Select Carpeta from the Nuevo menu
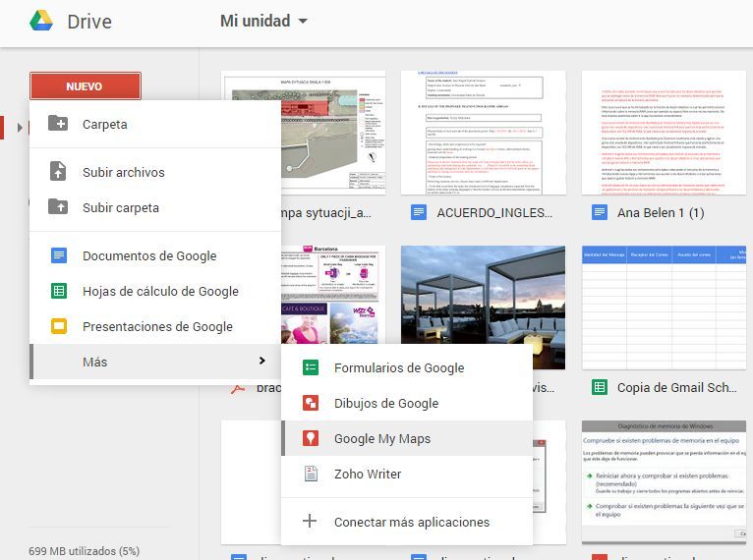 click(155, 124)
